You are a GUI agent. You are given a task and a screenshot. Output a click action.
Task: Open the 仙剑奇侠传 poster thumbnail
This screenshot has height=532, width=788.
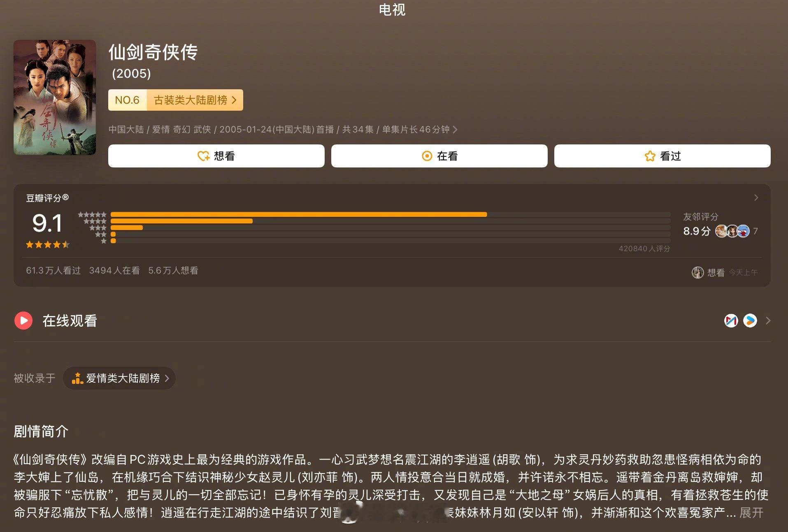coord(55,98)
